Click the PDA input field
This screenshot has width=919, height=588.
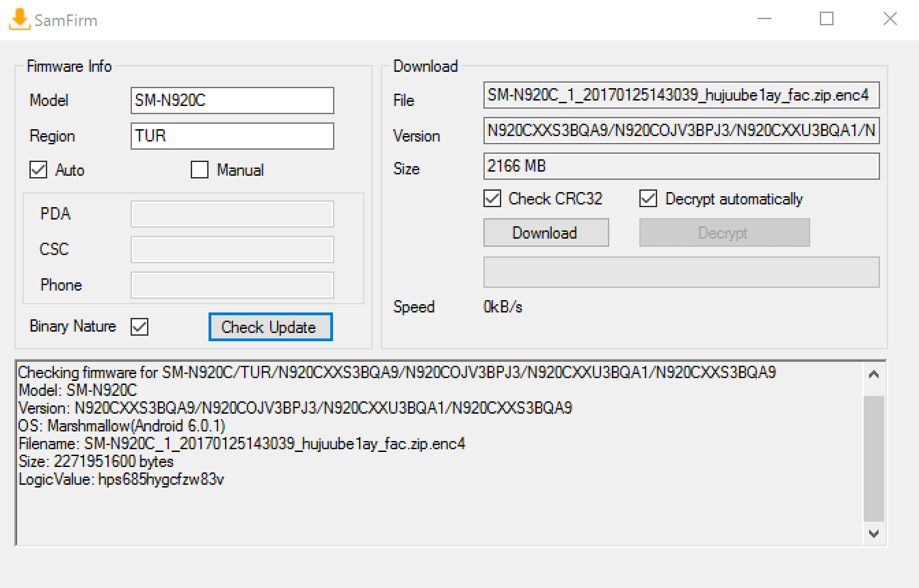tap(232, 214)
